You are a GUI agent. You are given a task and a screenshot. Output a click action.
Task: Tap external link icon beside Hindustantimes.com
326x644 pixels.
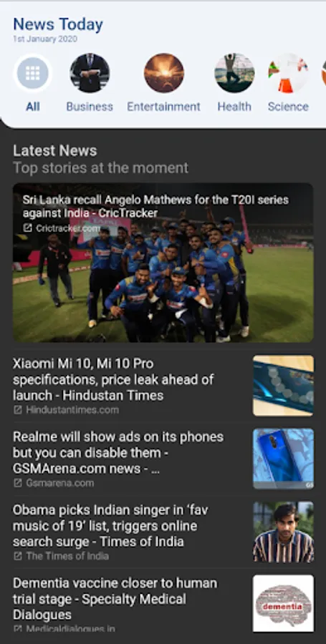(18, 410)
